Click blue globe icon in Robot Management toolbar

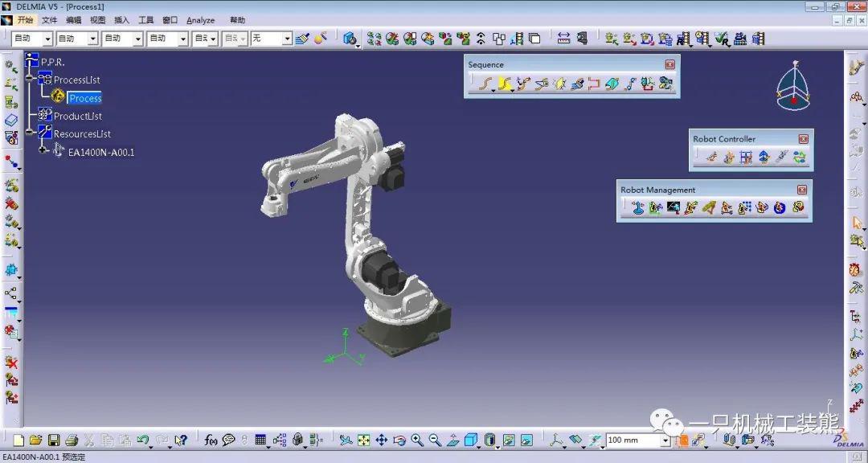click(x=780, y=207)
